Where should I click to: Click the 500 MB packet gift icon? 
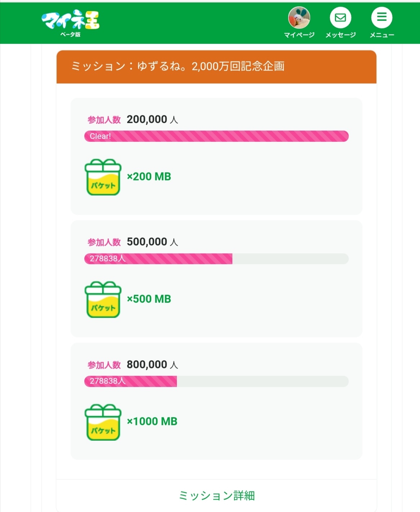tap(103, 300)
